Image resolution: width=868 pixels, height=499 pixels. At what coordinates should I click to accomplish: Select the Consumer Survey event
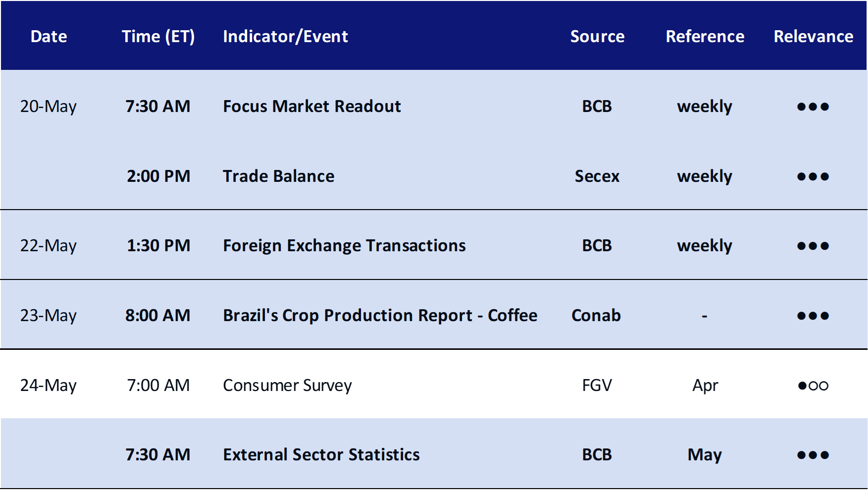(x=287, y=385)
